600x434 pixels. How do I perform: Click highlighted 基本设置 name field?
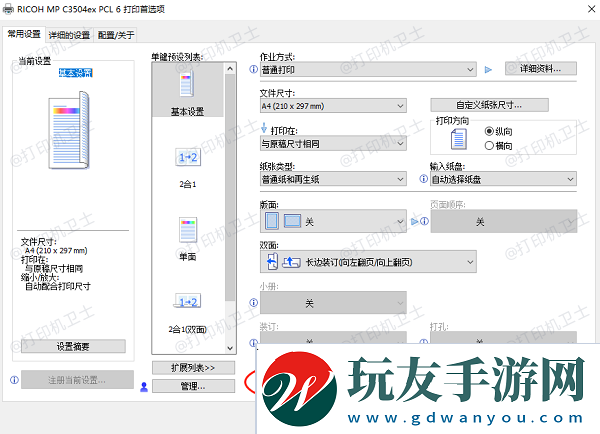click(x=75, y=73)
